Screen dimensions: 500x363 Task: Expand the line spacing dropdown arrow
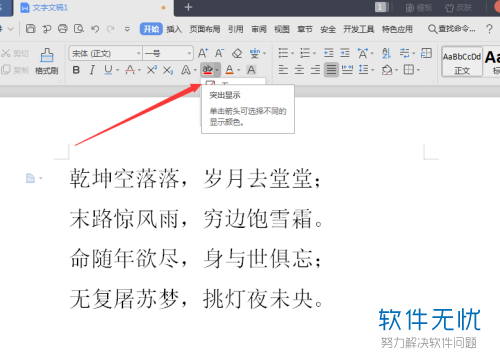(x=373, y=70)
